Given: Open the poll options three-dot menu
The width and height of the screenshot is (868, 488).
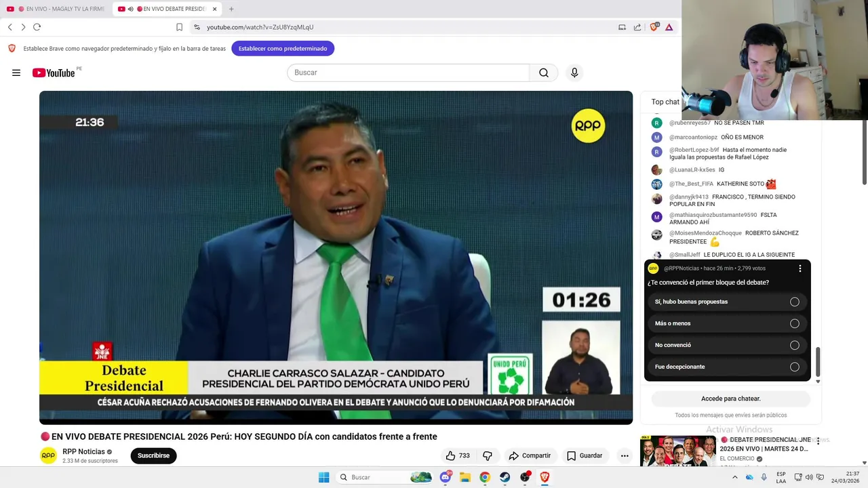Looking at the screenshot, I should click(800, 268).
